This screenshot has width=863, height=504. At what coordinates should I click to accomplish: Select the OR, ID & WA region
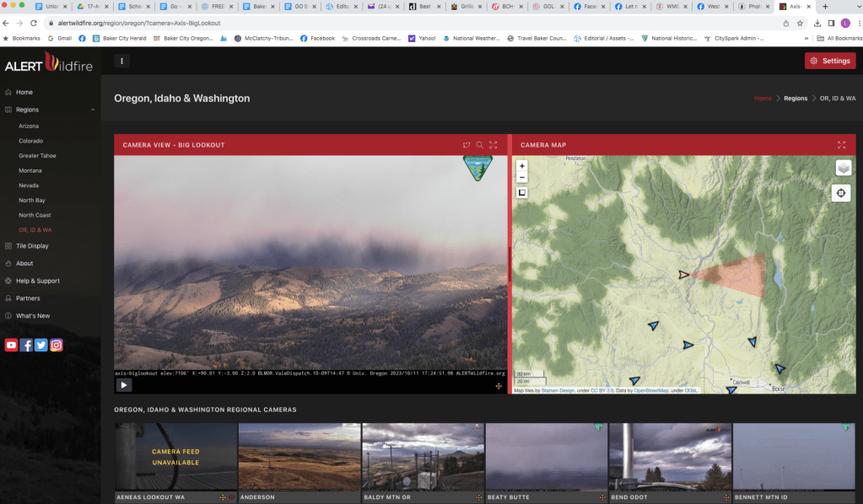click(35, 230)
